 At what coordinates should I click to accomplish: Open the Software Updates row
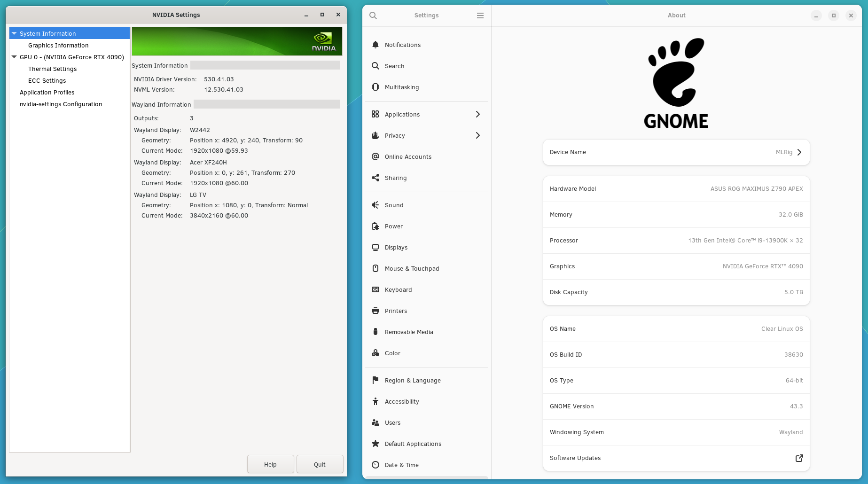click(676, 458)
